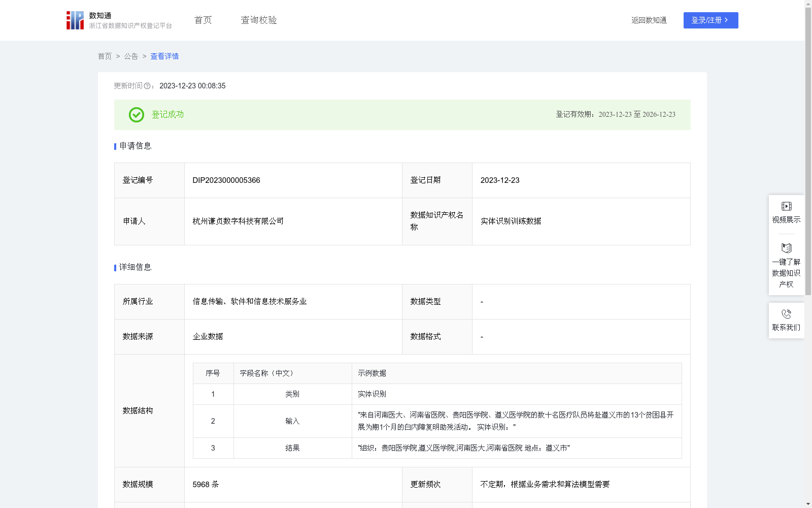Click 公告 in the breadcrumb
This screenshot has width=812, height=508.
(x=131, y=56)
